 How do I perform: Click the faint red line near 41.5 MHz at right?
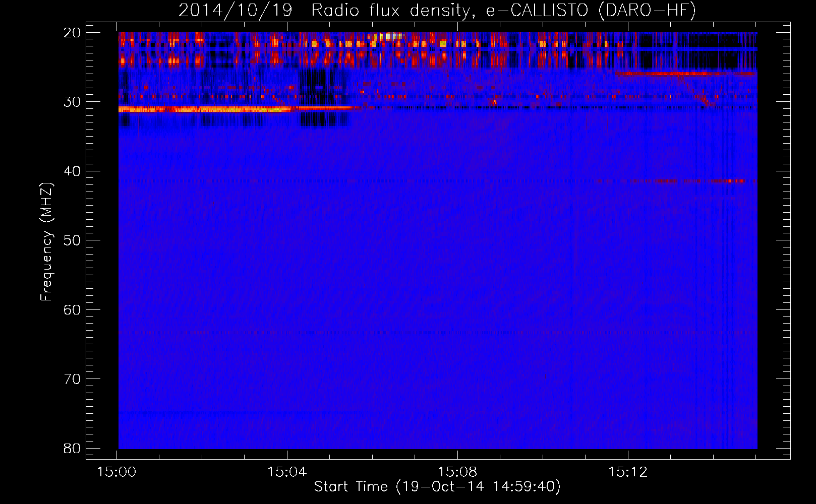click(x=688, y=180)
